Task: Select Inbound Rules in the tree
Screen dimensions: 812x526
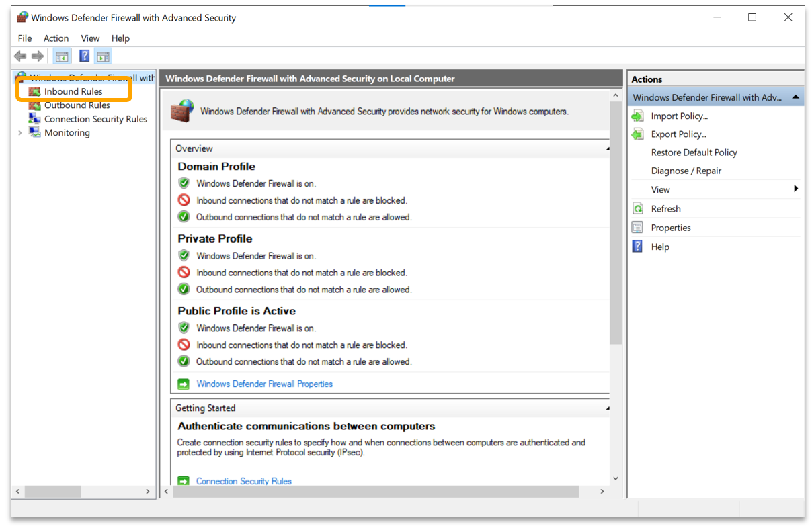Action: (73, 91)
